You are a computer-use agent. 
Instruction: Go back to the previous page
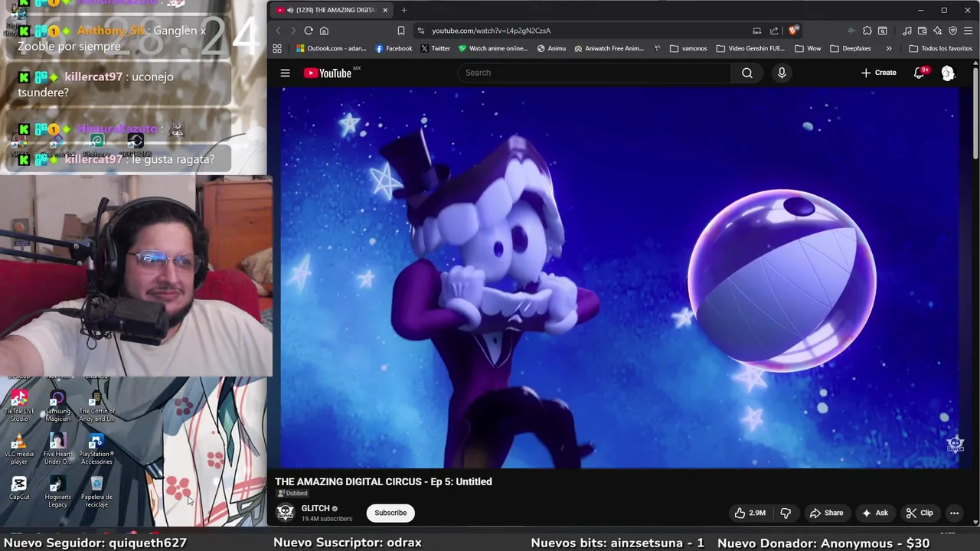(x=278, y=31)
